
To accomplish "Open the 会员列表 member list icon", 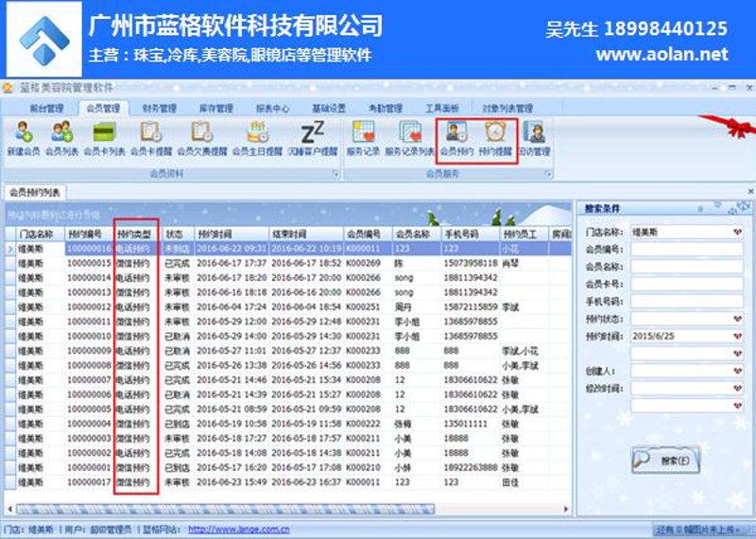I will tap(61, 138).
